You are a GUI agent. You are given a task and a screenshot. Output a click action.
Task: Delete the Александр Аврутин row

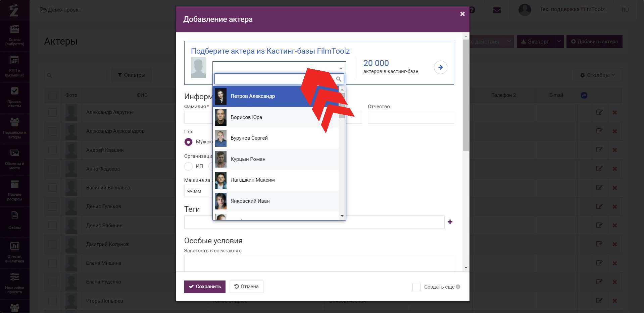point(615,113)
